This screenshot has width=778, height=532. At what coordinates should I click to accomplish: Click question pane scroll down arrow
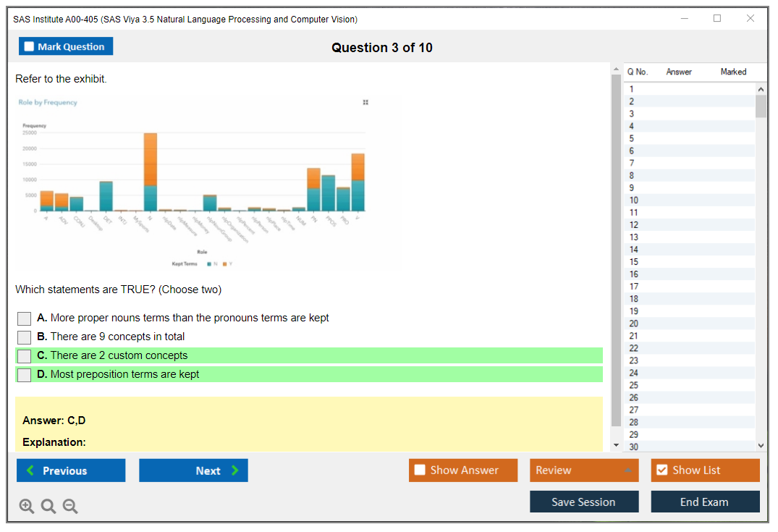point(616,444)
